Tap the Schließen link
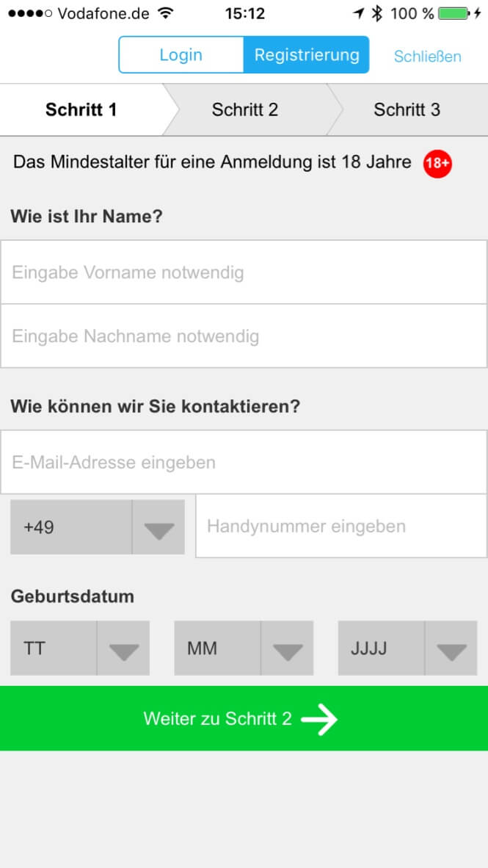488x868 pixels. pyautogui.click(x=428, y=56)
